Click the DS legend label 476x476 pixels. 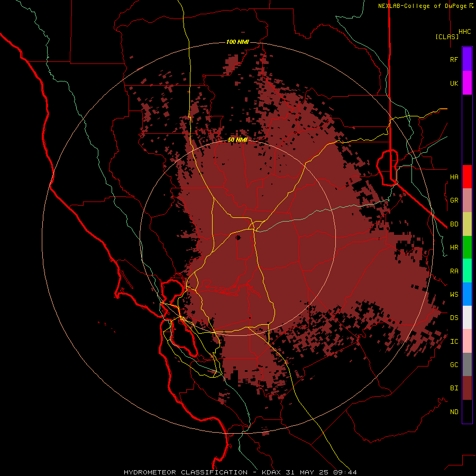click(454, 318)
